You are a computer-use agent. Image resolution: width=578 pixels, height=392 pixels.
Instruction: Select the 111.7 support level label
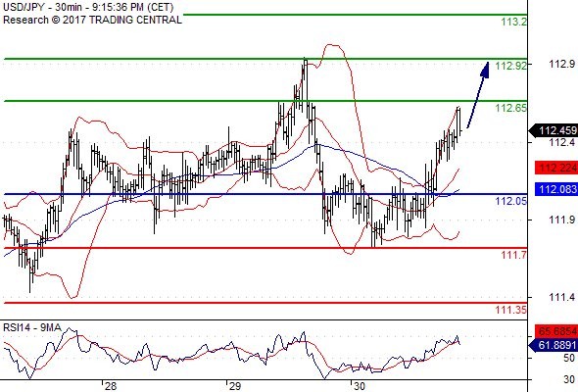[514, 255]
